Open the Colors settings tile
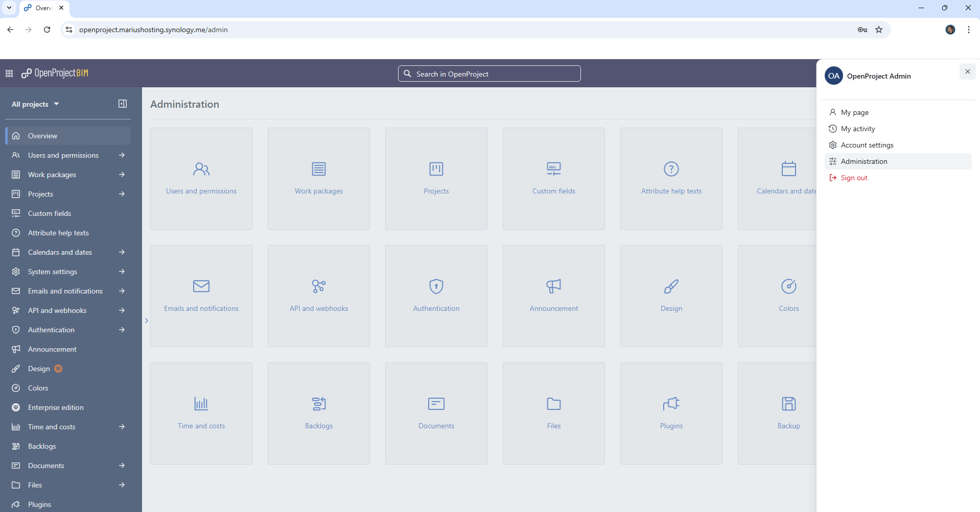Screen dimensions: 980x512 coord(789,296)
